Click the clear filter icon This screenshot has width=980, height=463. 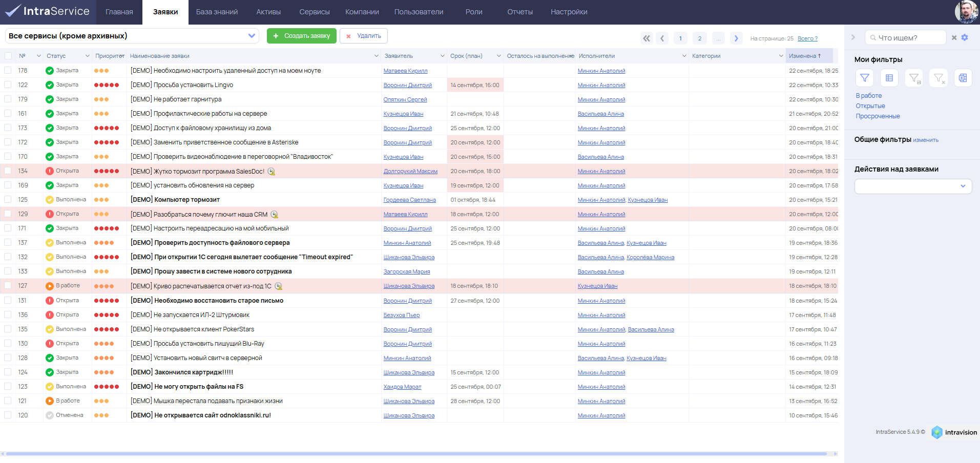pyautogui.click(x=939, y=78)
